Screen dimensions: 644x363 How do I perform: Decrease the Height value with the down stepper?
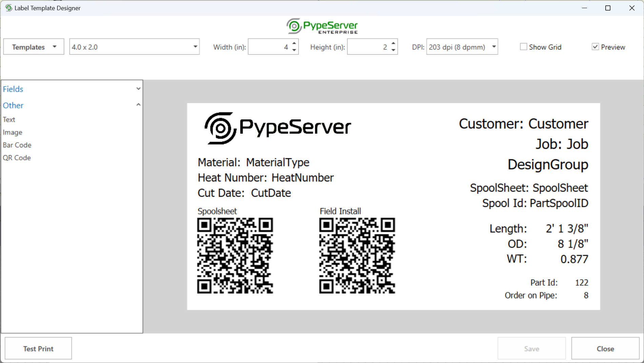coord(393,50)
